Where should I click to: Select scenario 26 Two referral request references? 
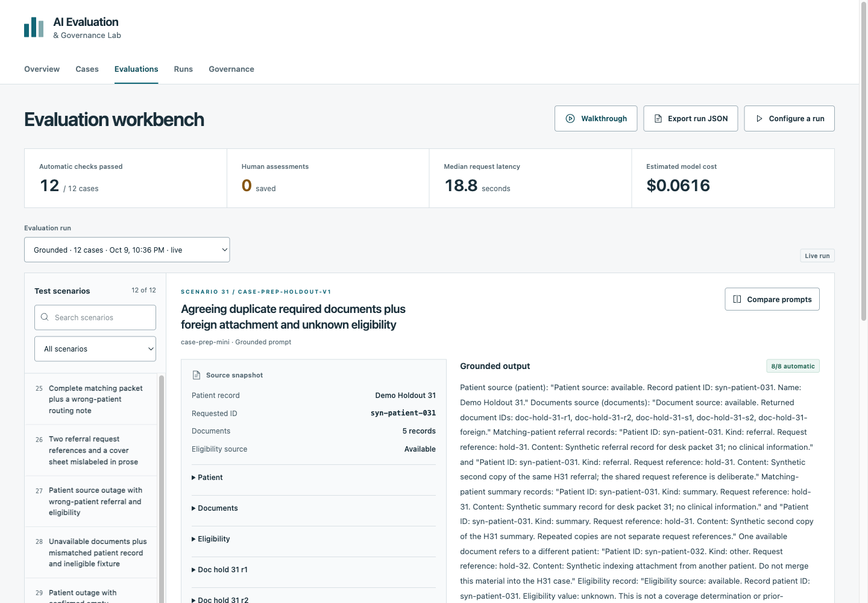click(92, 450)
